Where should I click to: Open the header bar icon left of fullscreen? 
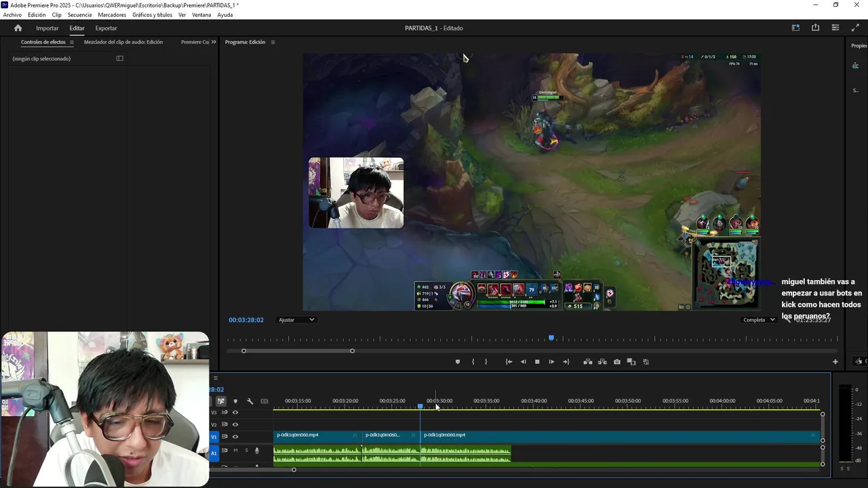(x=835, y=28)
